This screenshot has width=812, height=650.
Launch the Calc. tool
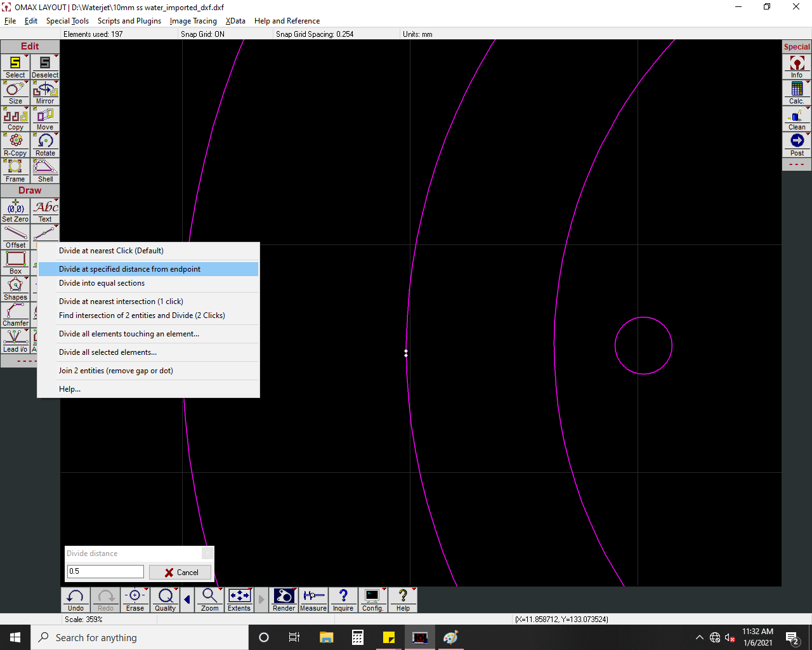click(x=797, y=93)
